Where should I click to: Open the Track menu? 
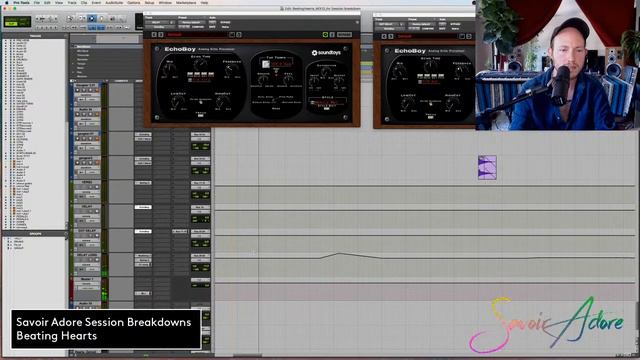tap(72, 2)
